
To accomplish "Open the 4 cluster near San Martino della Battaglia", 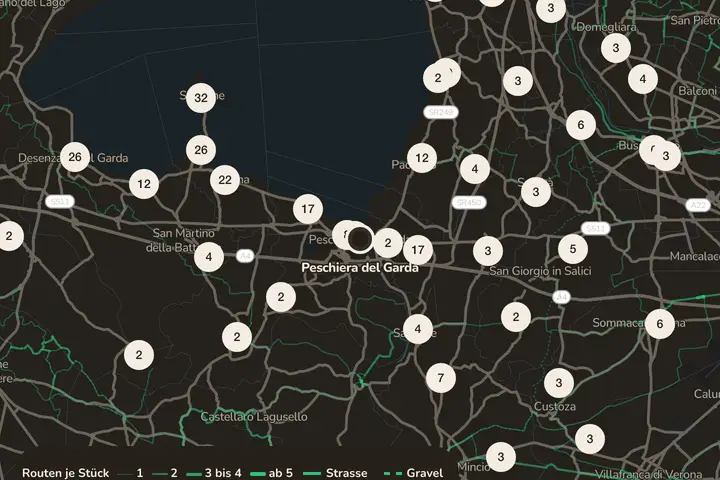I will click(209, 257).
